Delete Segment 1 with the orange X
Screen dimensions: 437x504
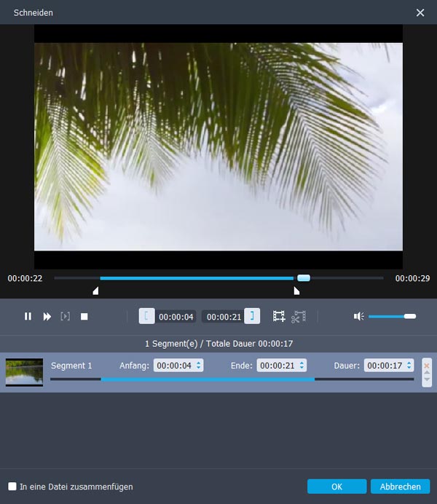click(x=427, y=366)
